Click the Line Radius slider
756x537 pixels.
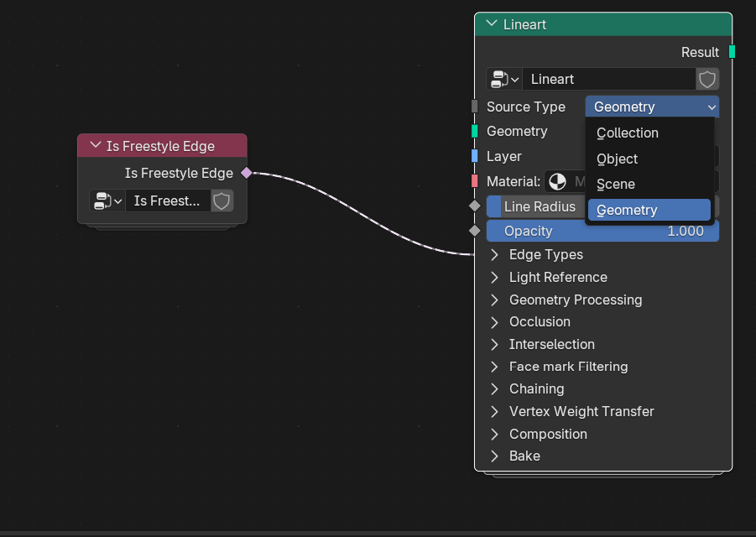(536, 206)
